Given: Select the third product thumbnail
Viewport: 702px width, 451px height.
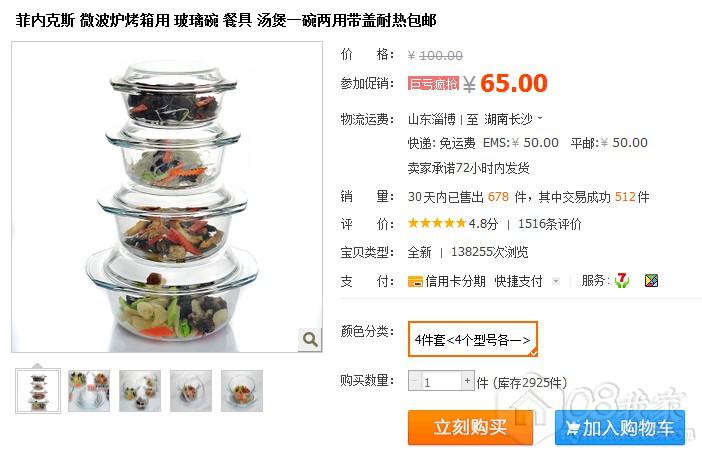Looking at the screenshot, I should click(140, 391).
